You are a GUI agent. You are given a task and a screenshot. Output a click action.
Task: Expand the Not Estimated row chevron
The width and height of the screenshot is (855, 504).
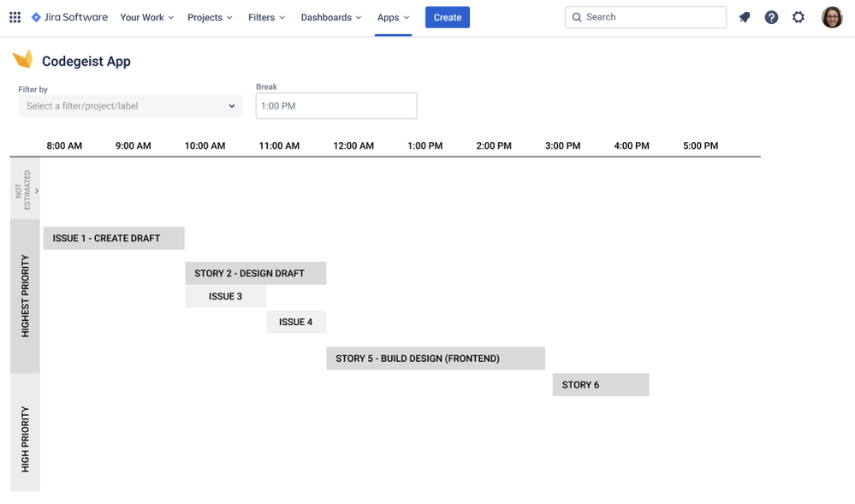point(37,191)
